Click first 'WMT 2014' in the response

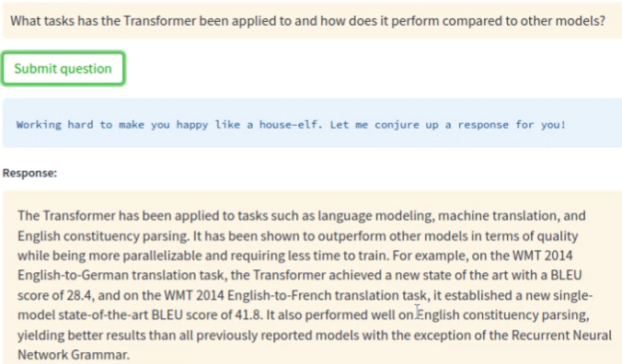[543, 256]
